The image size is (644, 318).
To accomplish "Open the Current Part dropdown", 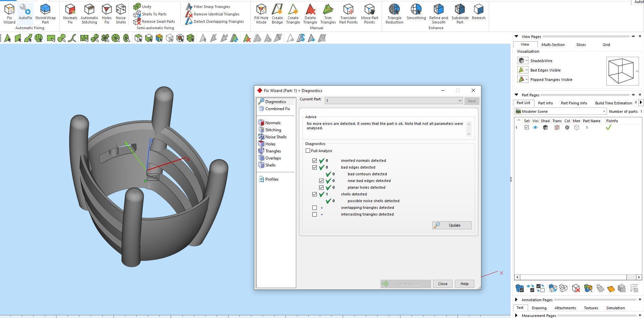I will 394,101.
